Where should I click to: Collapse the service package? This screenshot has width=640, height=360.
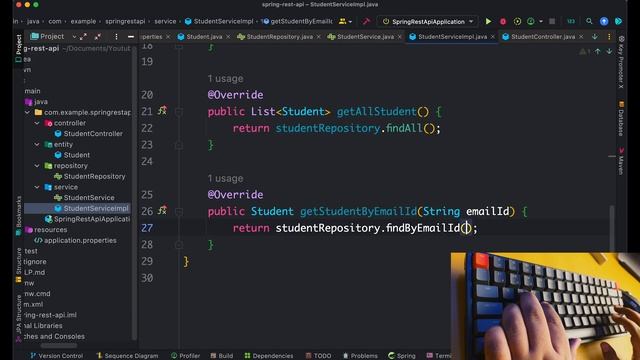(x=37, y=187)
